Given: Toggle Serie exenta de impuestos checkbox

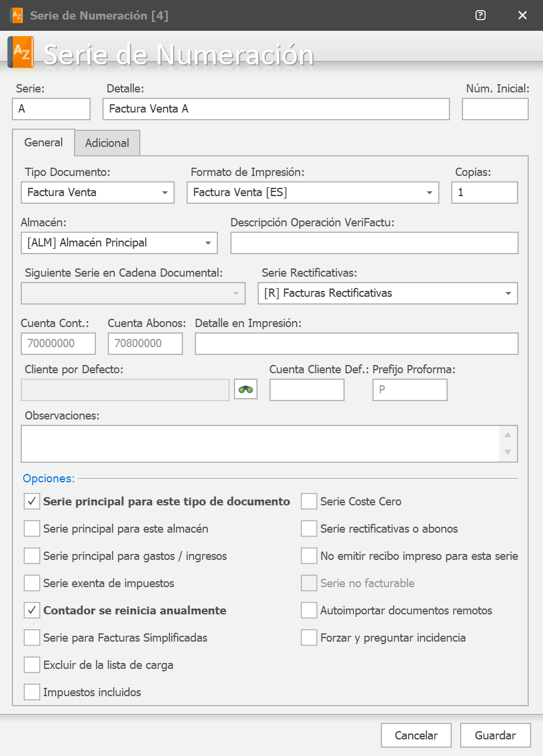Looking at the screenshot, I should click(x=32, y=583).
